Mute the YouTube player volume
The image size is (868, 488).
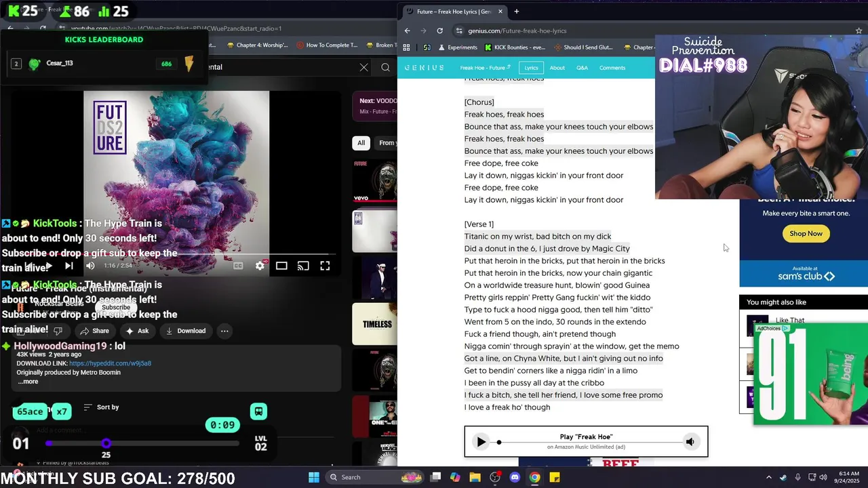pyautogui.click(x=90, y=266)
